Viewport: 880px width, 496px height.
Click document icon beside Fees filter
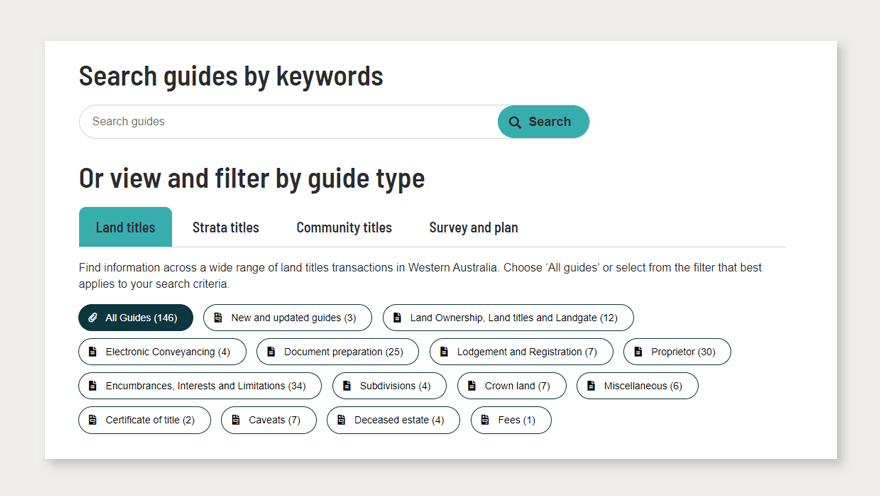coord(485,420)
